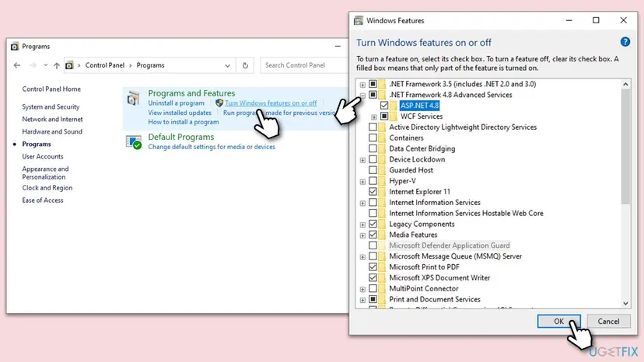
Task: Maximize the Windows Features dialog
Action: 596,20
